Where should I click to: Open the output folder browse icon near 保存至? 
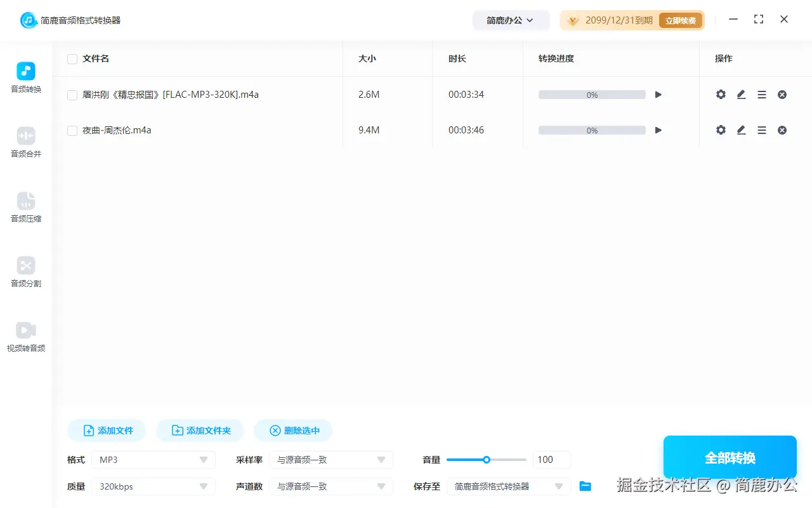(x=585, y=486)
